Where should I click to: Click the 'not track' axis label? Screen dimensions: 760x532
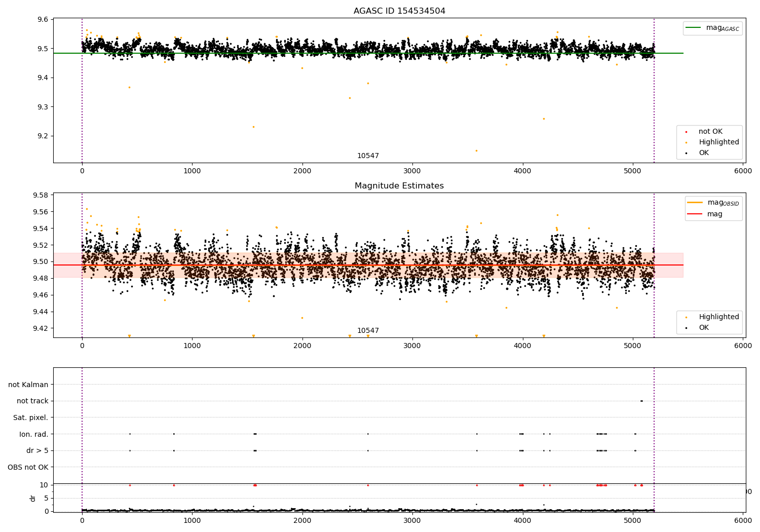pyautogui.click(x=32, y=401)
